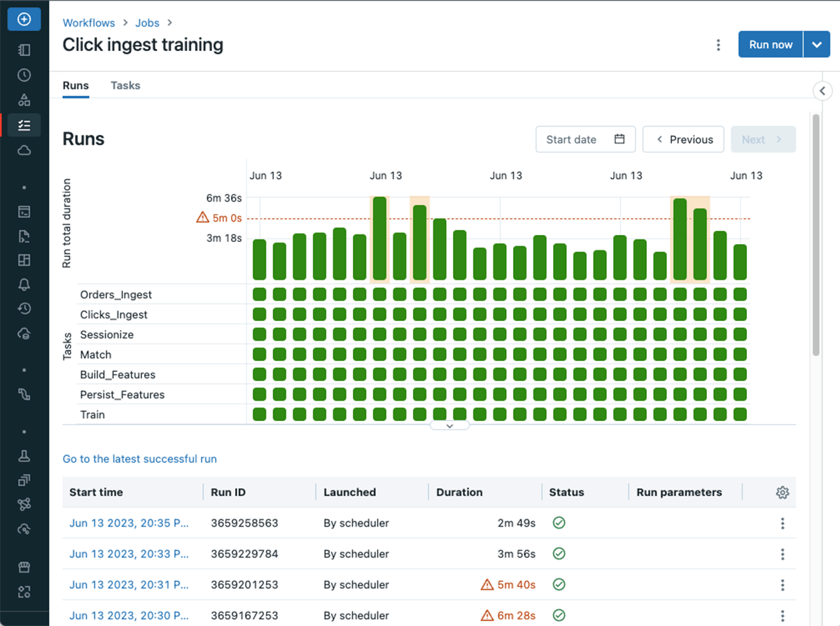The image size is (840, 626).
Task: Select the Runs tab
Action: pyautogui.click(x=76, y=85)
